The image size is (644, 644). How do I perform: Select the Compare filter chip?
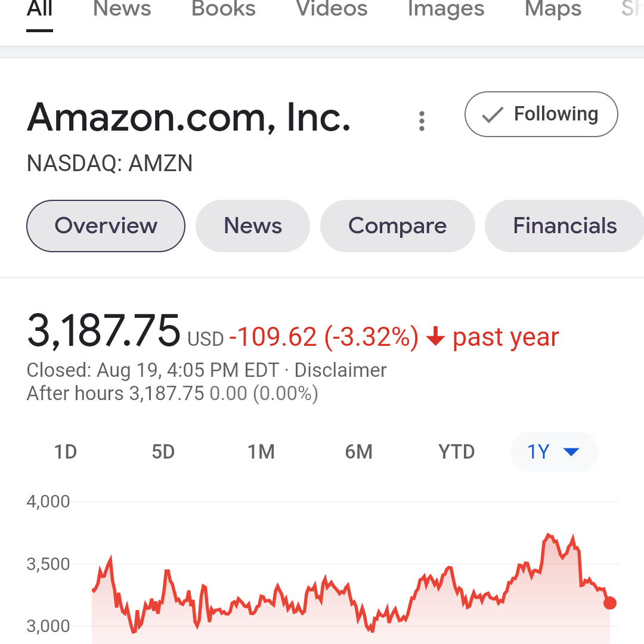[x=397, y=225]
